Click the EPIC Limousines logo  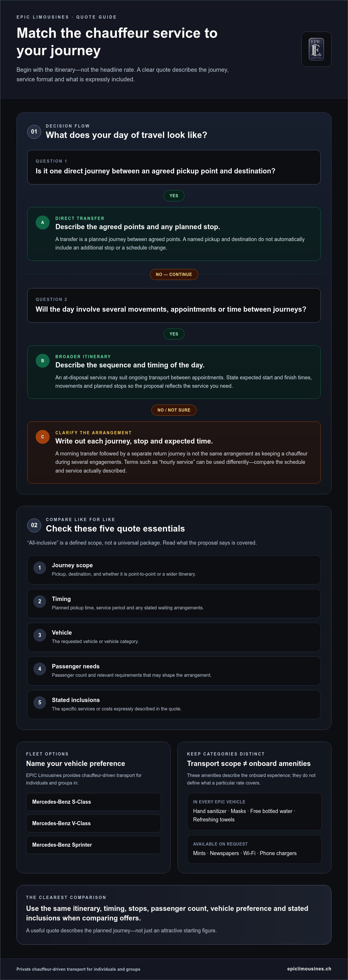pyautogui.click(x=316, y=49)
